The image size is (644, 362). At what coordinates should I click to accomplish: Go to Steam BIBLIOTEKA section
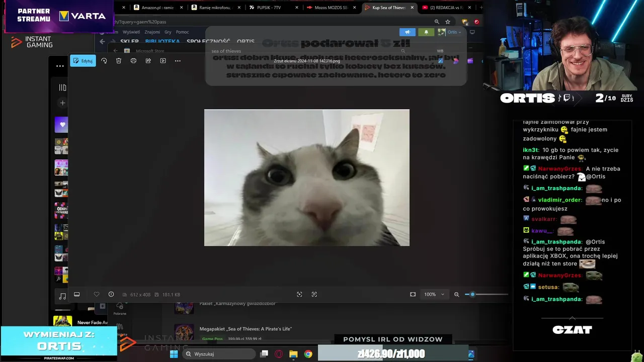click(163, 42)
